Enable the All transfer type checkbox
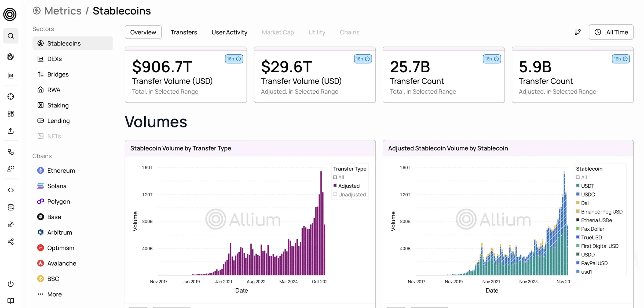This screenshot has height=308, width=644. tap(335, 177)
